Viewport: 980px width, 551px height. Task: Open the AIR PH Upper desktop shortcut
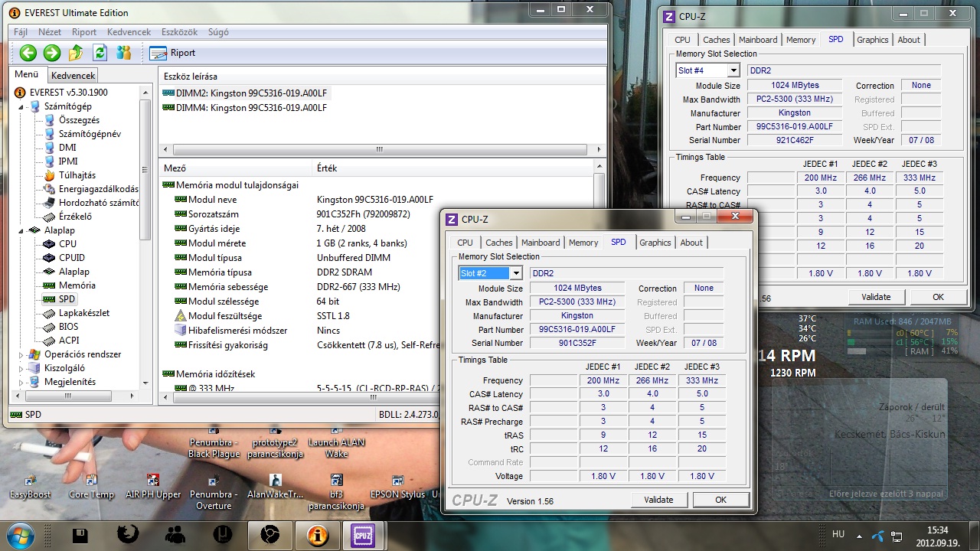[x=152, y=487]
